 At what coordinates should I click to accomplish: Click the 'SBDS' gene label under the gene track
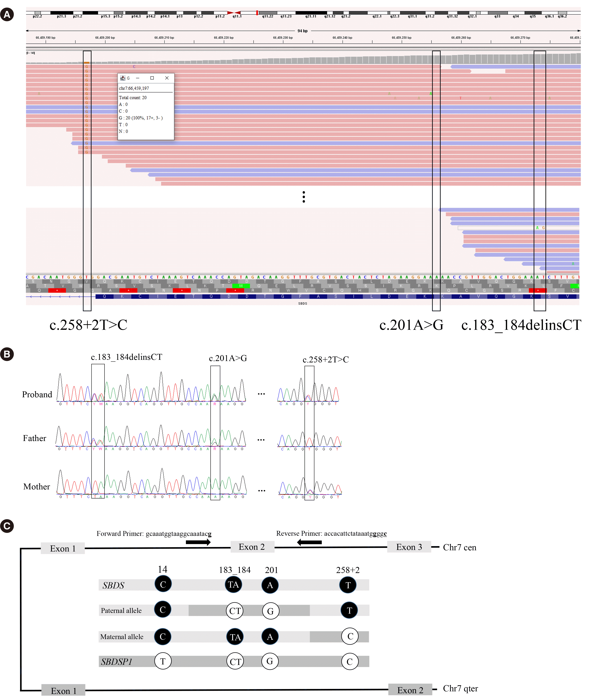pos(303,303)
